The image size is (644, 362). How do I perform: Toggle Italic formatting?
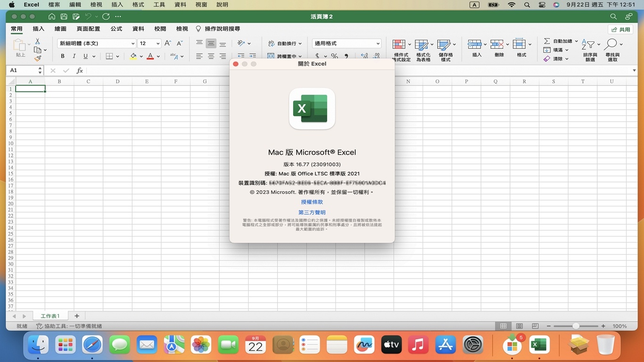click(x=74, y=56)
